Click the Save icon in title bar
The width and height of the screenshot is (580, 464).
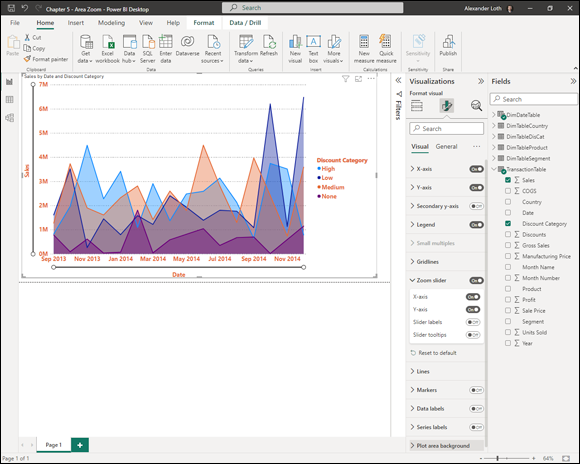[x=11, y=8]
